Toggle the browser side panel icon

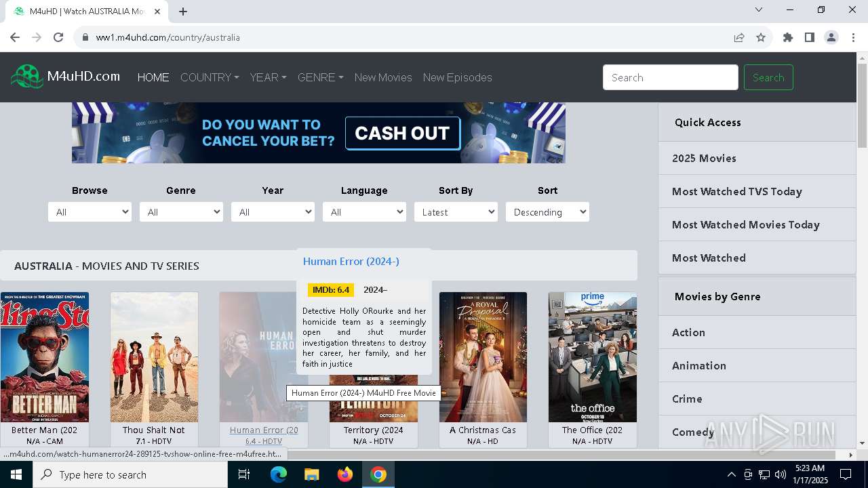[x=810, y=37]
